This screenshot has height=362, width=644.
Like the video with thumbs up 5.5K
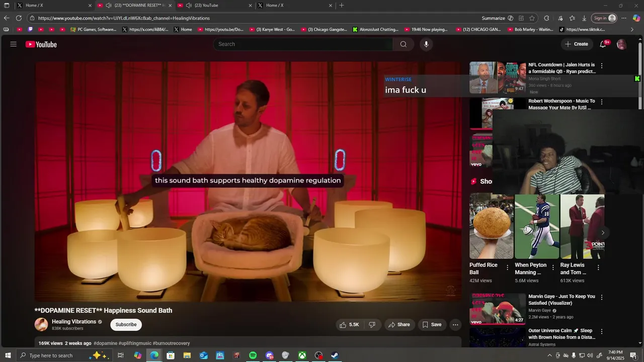(349, 325)
